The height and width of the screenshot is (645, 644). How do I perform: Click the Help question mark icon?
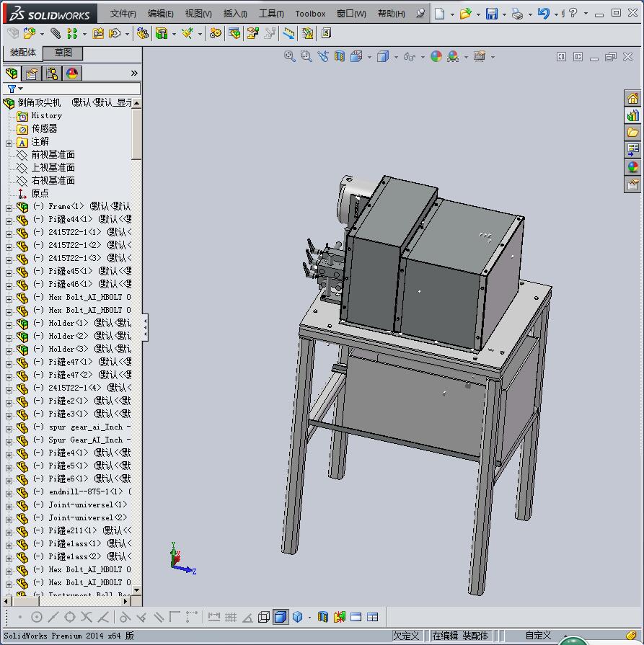pyautogui.click(x=573, y=13)
